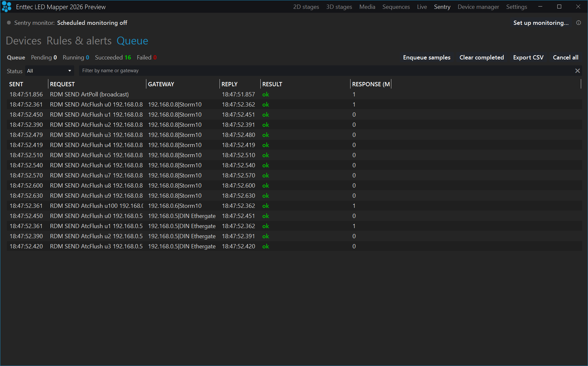This screenshot has width=588, height=366.
Task: Select the Queue section heading
Action: 132,41
